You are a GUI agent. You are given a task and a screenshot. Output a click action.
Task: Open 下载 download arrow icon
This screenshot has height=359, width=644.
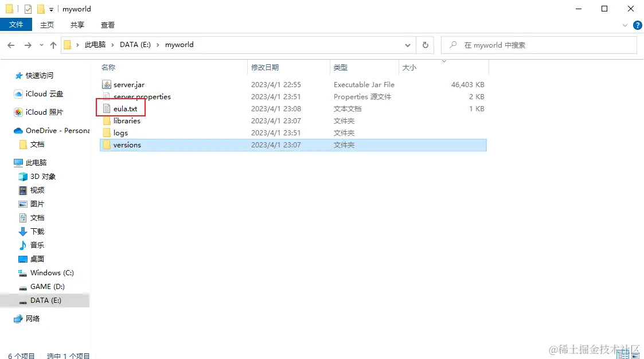[x=23, y=232]
